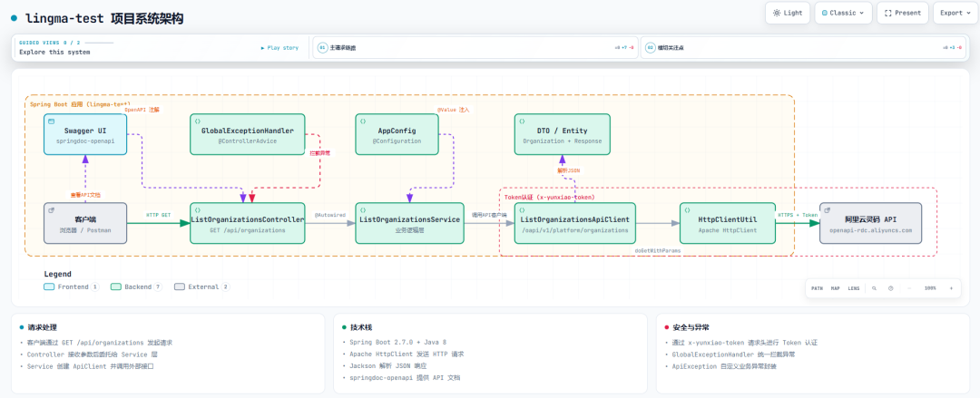This screenshot has height=398, width=980.
Task: Open the second guided view card labeled 02
Action: [802, 47]
